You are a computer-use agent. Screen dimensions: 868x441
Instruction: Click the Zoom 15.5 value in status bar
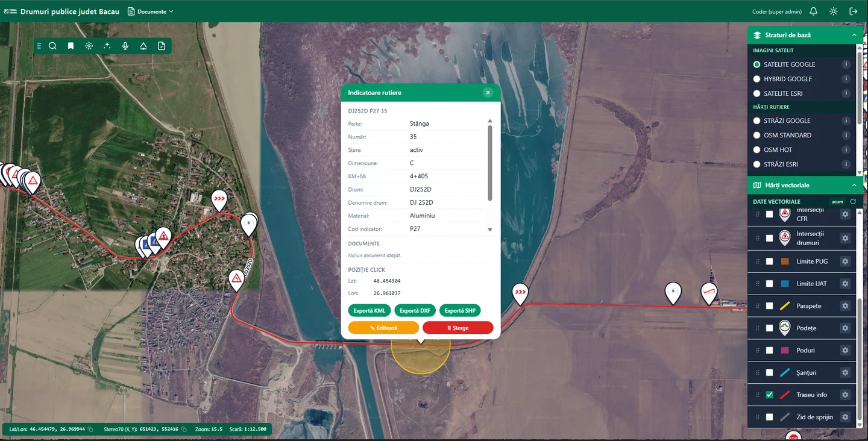209,430
